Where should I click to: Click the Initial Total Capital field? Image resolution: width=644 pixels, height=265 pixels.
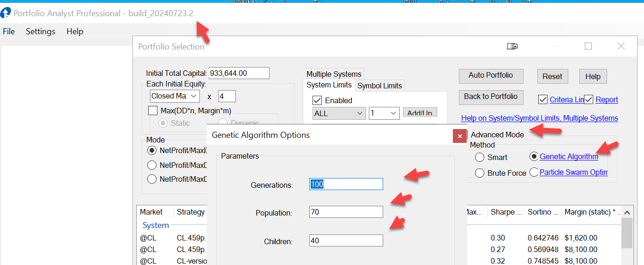pos(239,73)
